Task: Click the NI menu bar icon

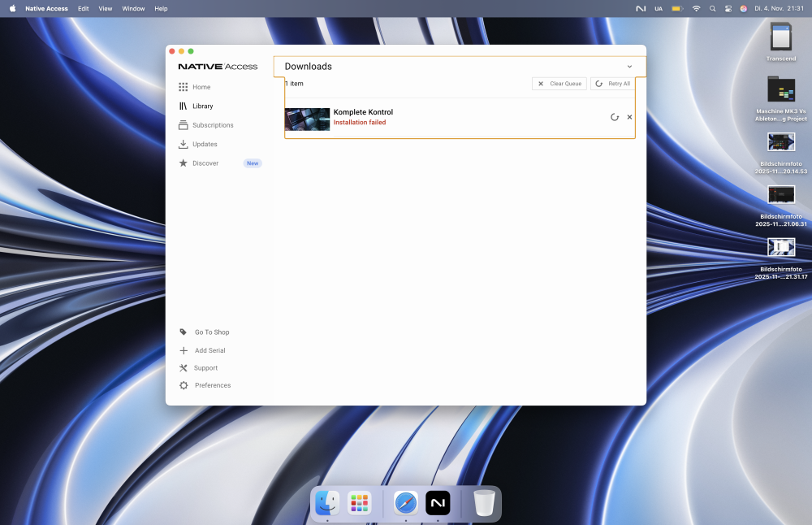Action: click(641, 8)
